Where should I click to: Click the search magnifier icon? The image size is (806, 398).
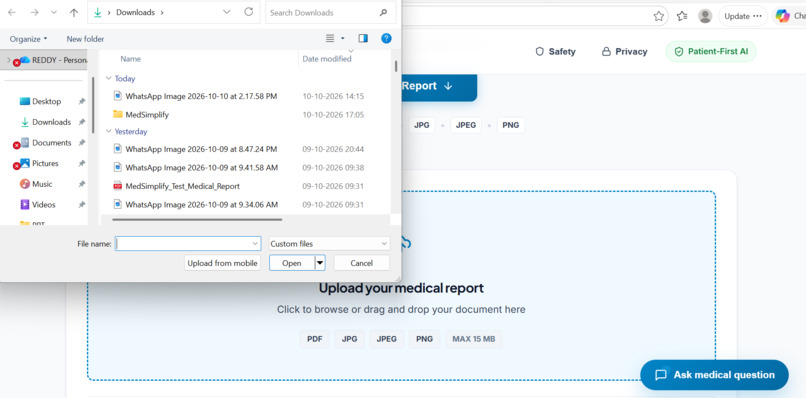tap(383, 13)
